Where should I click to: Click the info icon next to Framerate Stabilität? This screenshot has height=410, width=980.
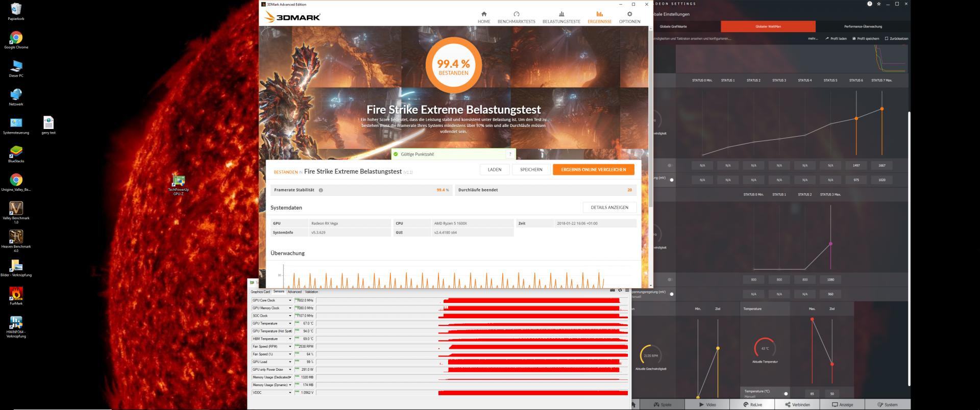click(321, 190)
